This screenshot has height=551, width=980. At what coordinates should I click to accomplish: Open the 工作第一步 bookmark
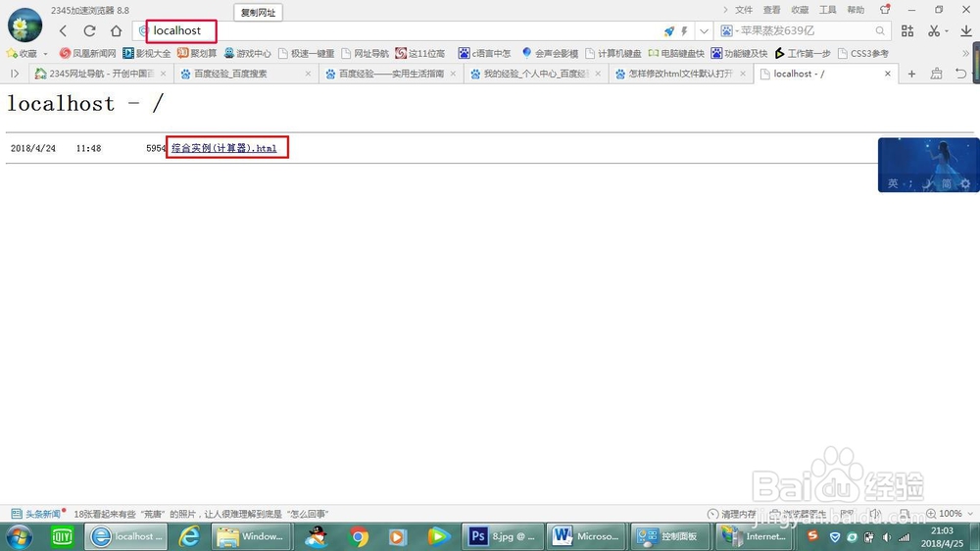click(x=803, y=53)
